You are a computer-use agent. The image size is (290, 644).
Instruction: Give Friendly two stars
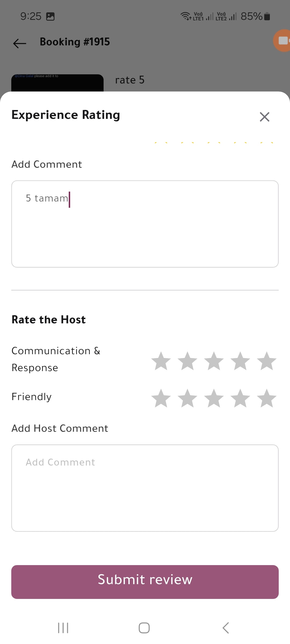point(187,398)
